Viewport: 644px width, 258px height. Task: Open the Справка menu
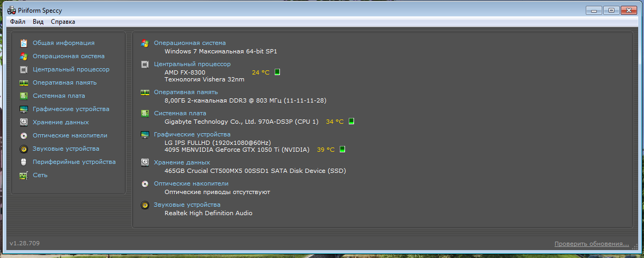[63, 22]
